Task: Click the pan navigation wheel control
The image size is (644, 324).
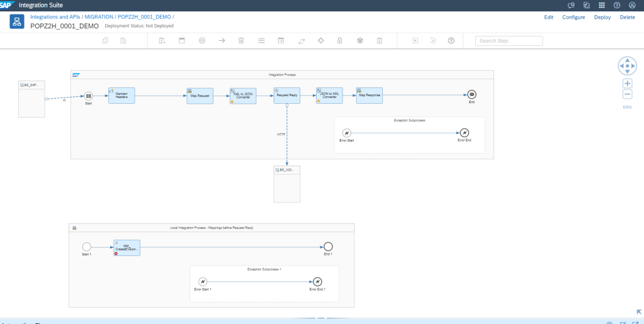Action: [x=627, y=65]
